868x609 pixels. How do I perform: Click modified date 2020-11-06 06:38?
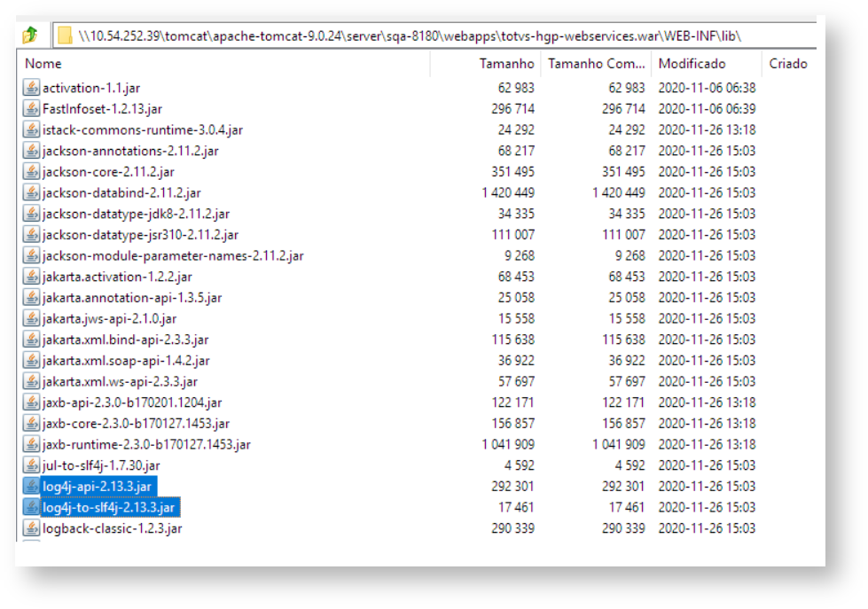tap(707, 88)
